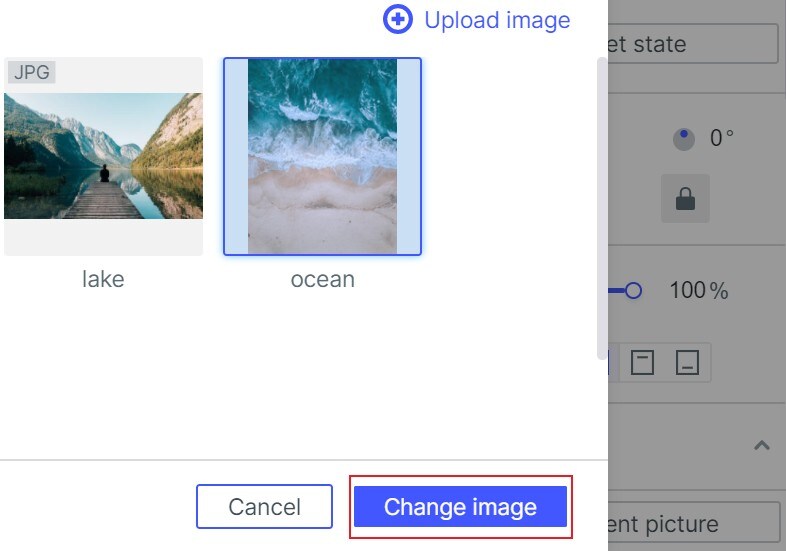Cancel the image selection dialog
The height and width of the screenshot is (551, 786).
[264, 507]
